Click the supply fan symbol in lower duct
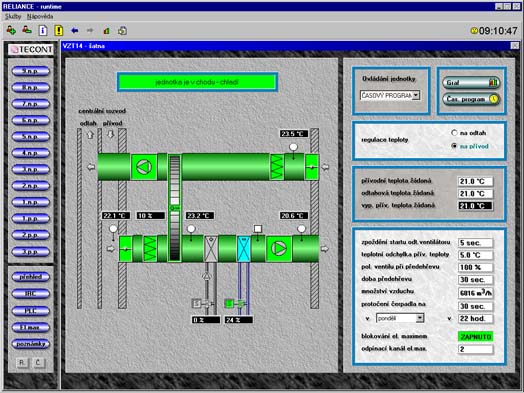 [279, 248]
